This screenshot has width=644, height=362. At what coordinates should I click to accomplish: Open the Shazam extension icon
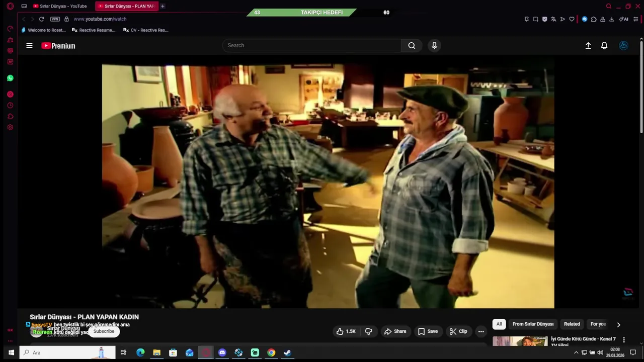tap(585, 19)
